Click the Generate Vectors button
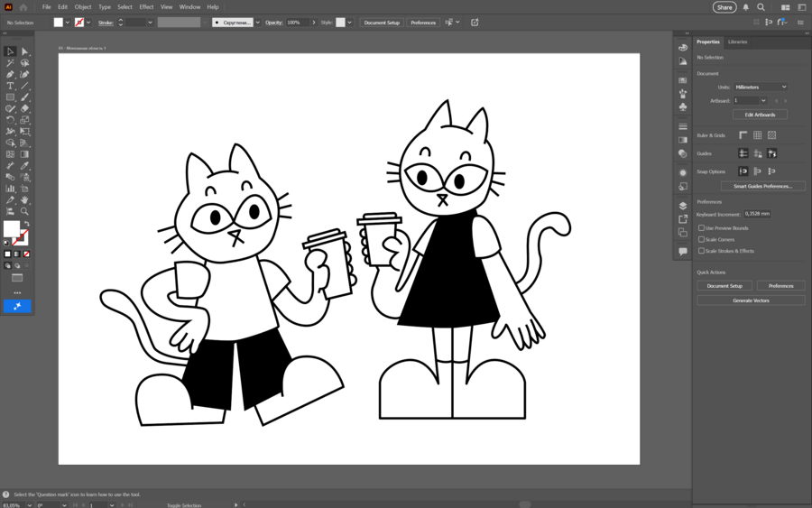812x508 pixels. (x=751, y=300)
